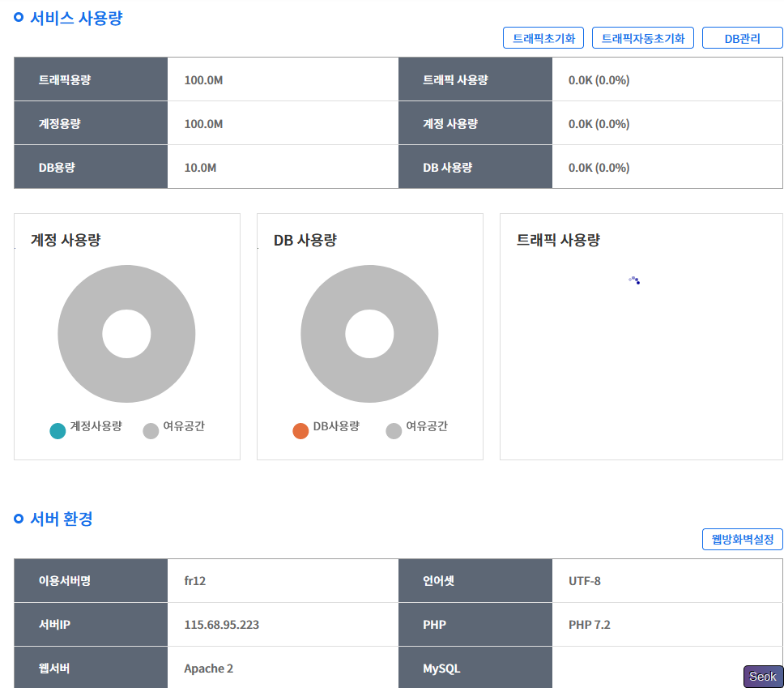
Task: Click the 트래픽 사용량 card title
Action: (558, 240)
